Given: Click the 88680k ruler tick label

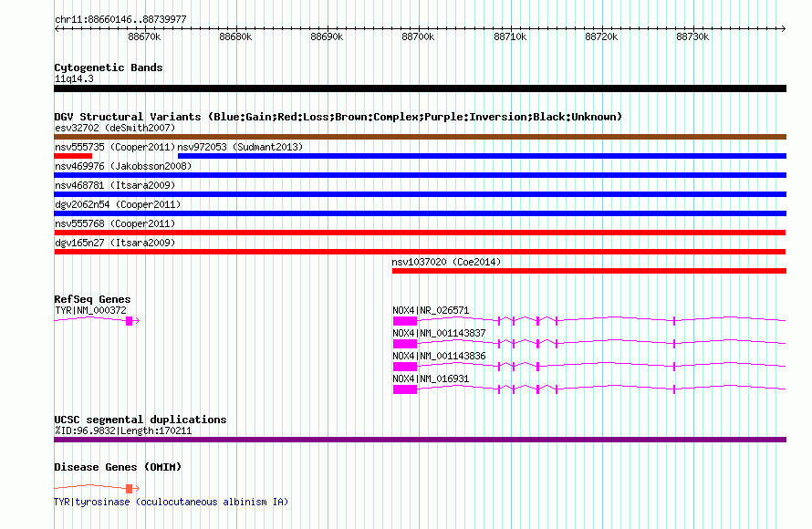Looking at the screenshot, I should [x=235, y=36].
